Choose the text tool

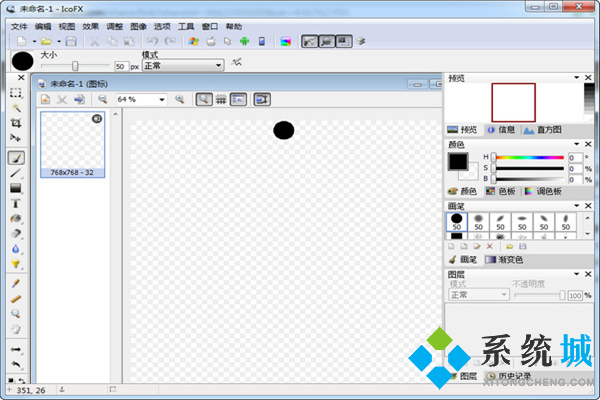click(x=16, y=203)
